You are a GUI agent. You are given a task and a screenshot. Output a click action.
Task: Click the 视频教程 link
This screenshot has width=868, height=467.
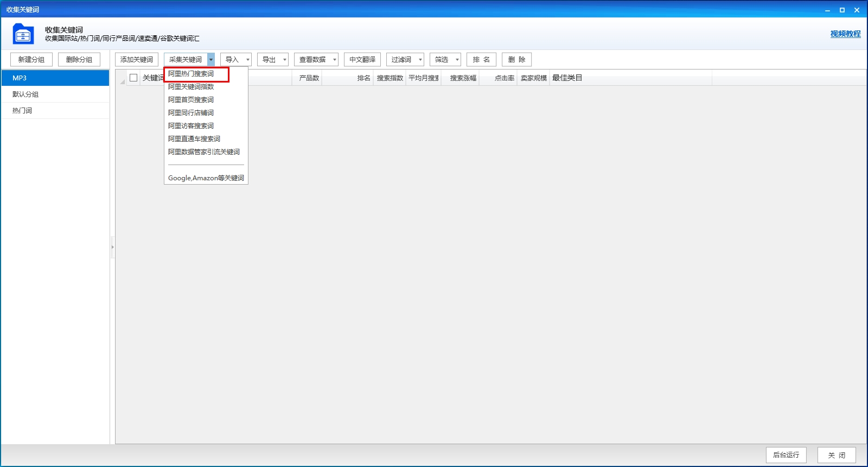point(845,34)
